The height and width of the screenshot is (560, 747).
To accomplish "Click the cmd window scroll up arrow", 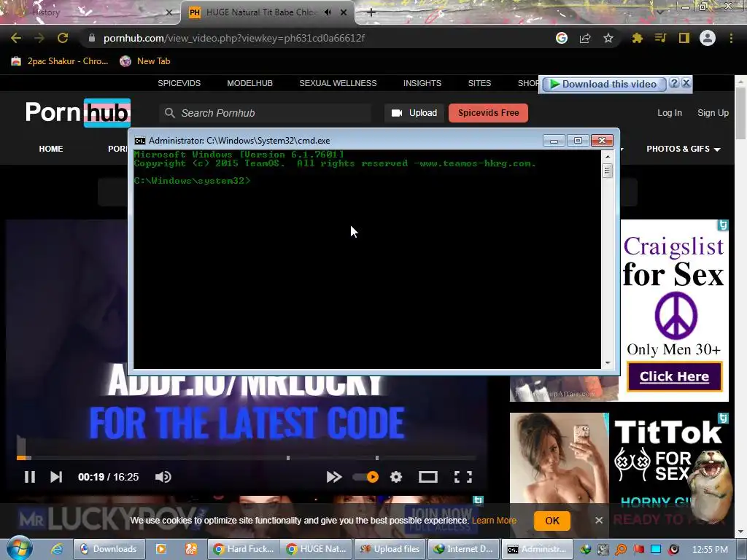I will [607, 156].
